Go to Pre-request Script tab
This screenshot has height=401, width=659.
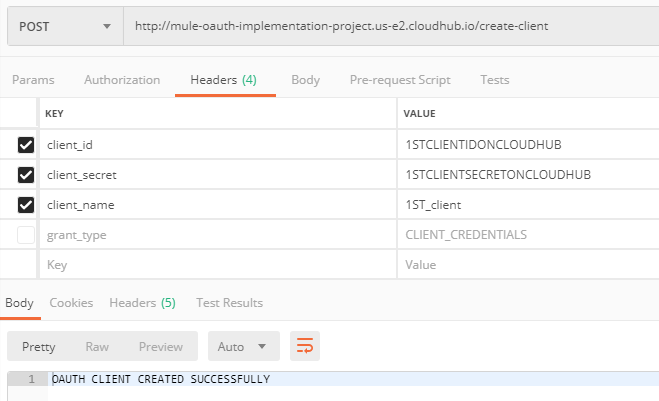coord(400,80)
